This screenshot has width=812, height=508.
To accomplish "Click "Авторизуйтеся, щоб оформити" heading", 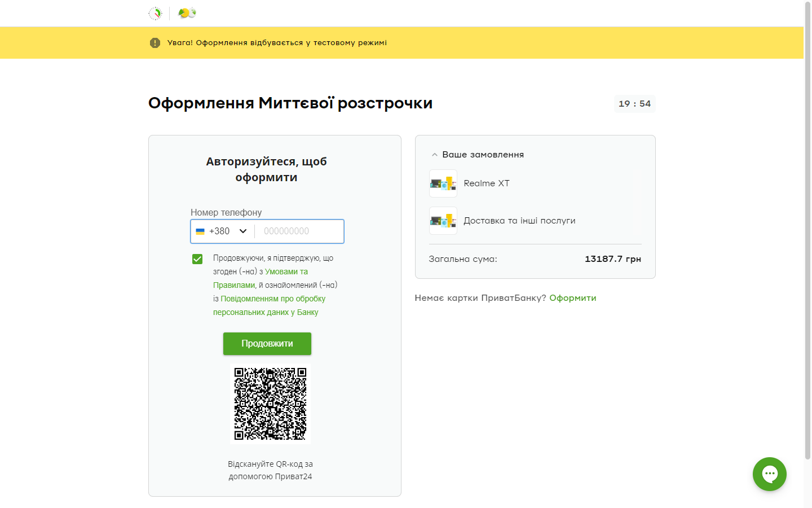I will (267, 169).
